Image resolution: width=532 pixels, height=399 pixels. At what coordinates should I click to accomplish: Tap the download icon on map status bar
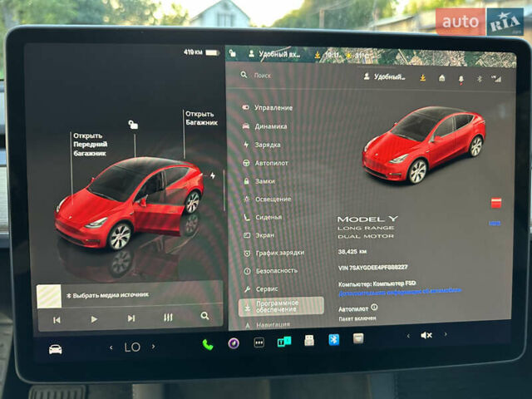318,55
